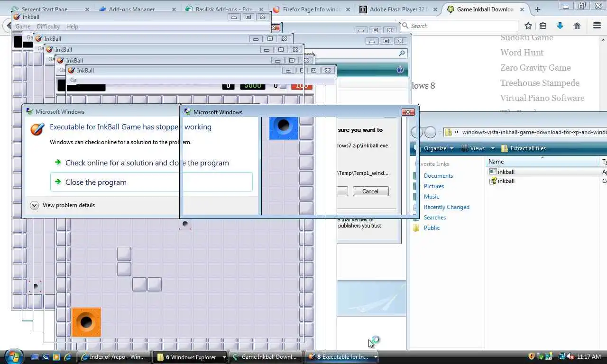Click the taskbar clock showing 11:17 AM

click(589, 356)
